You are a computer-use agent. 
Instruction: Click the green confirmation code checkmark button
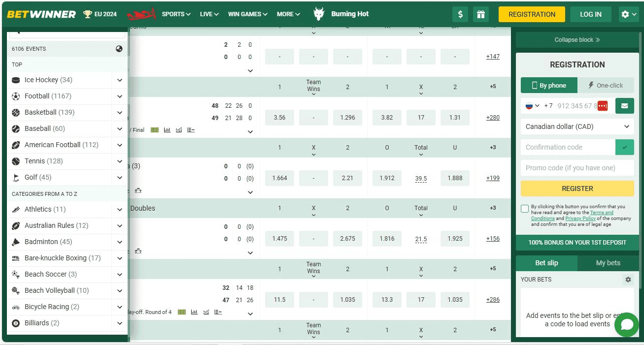coord(624,147)
